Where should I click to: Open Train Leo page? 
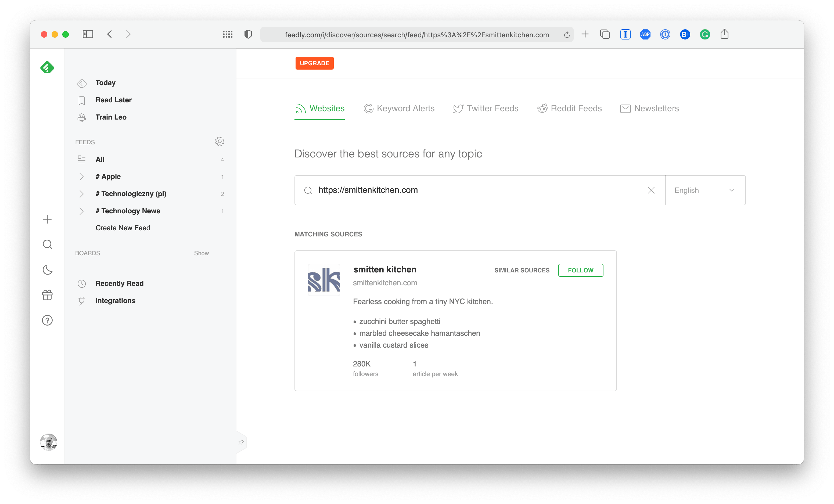coord(111,117)
